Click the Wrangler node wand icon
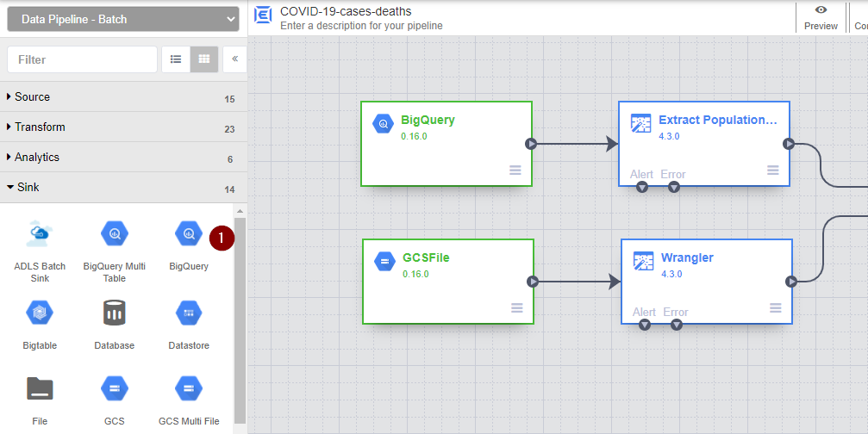Viewport: 868px width, 434px height. pos(643,261)
